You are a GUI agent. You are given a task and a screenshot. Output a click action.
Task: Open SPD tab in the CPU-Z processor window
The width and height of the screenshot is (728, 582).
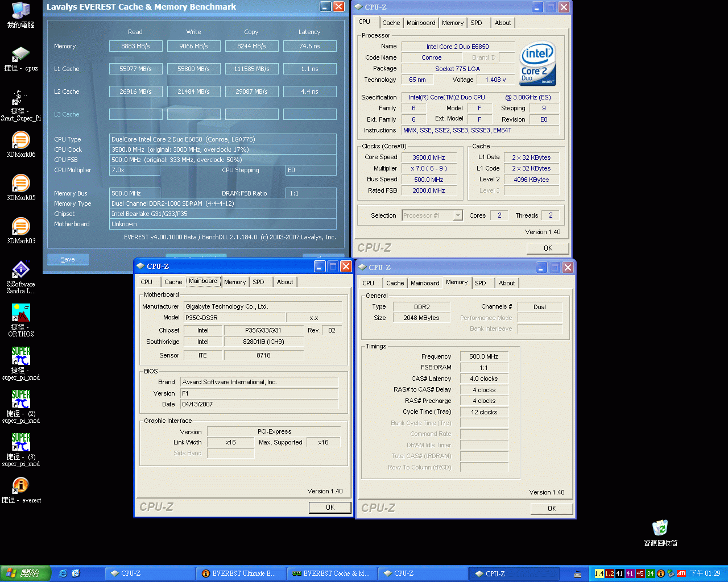pyautogui.click(x=476, y=23)
